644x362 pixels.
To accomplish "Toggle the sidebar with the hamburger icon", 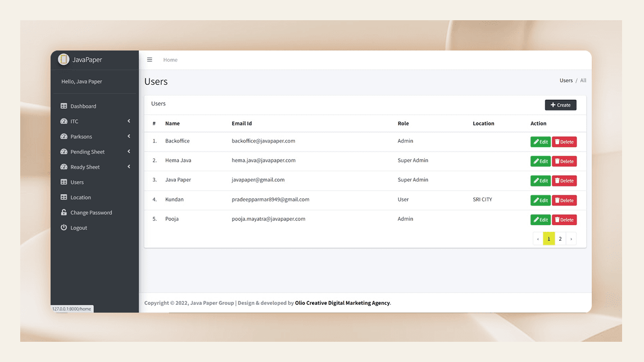I will click(149, 59).
